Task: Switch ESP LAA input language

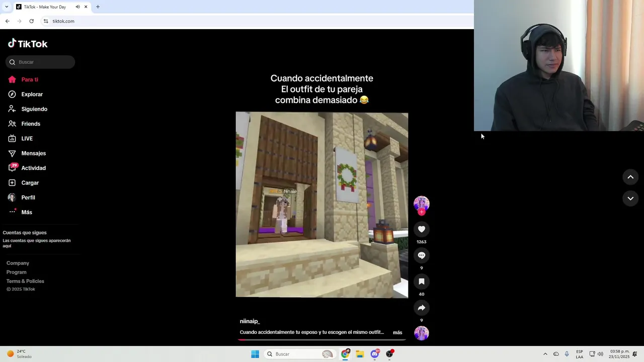Action: (x=580, y=354)
